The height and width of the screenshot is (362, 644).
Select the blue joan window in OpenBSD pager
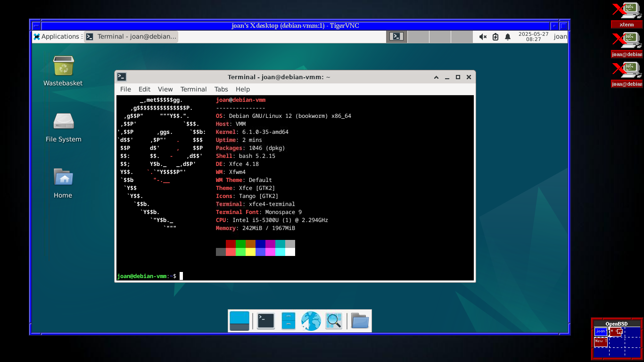pos(600,331)
